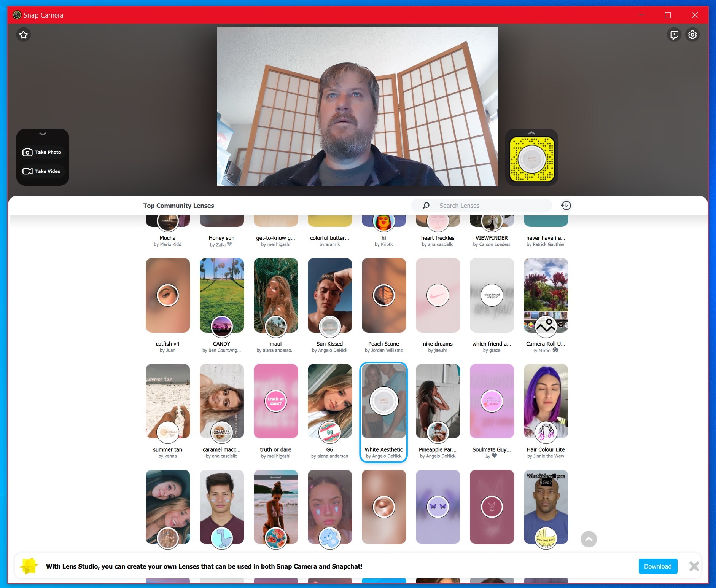
Task: Click the webcam preview image
Action: (x=358, y=107)
